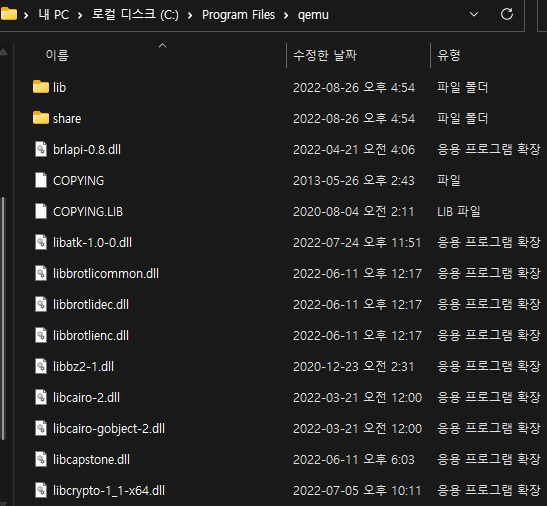
Task: Select file libbrotlicommon.dll
Action: [106, 273]
